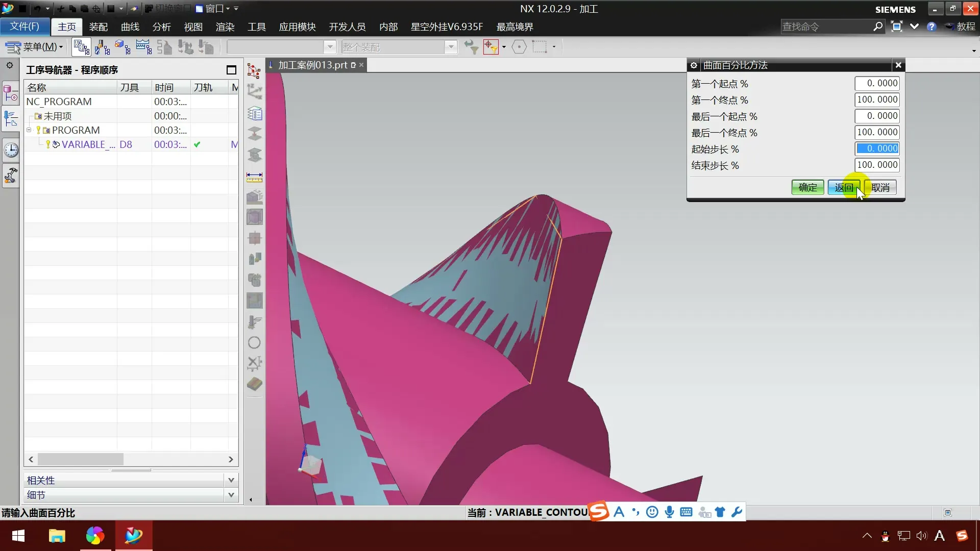This screenshot has height=551, width=980.
Task: Open the microphone voice input icon
Action: click(669, 512)
